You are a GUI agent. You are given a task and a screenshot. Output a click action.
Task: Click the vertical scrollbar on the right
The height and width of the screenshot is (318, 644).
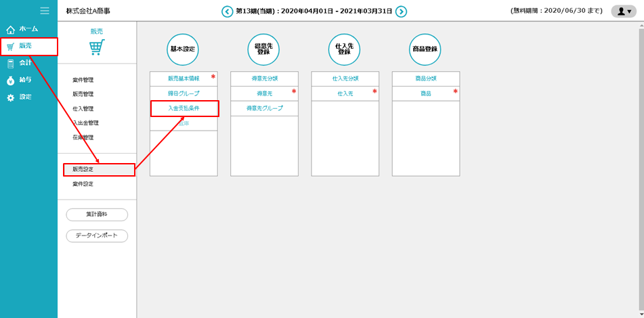pyautogui.click(x=640, y=135)
